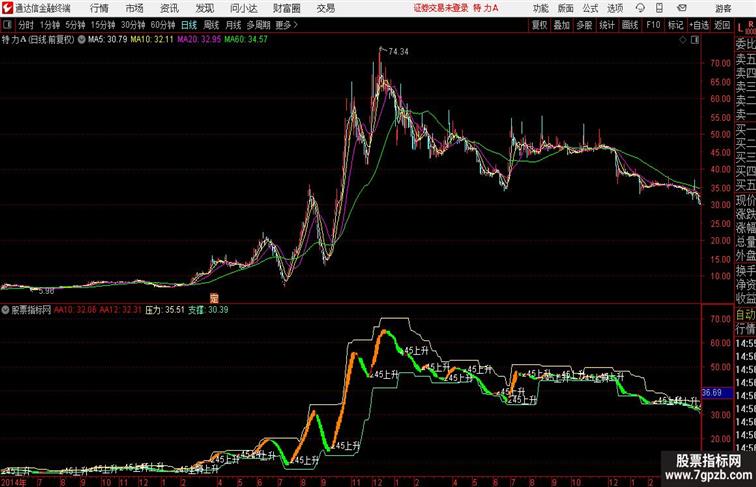Open the headset customer service icon
This screenshot has height=487, width=756.
coord(640,8)
